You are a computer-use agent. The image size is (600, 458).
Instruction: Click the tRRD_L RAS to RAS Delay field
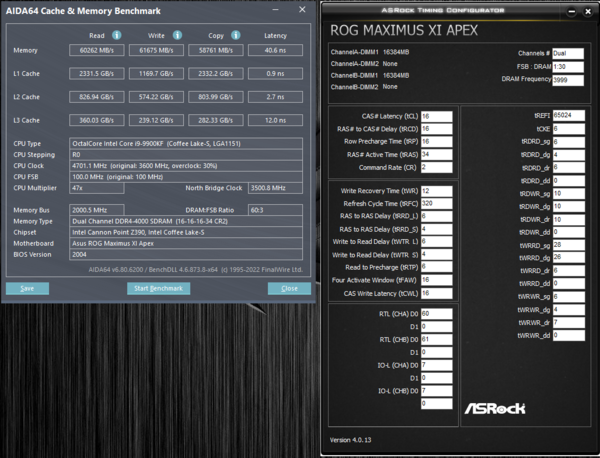click(x=437, y=216)
